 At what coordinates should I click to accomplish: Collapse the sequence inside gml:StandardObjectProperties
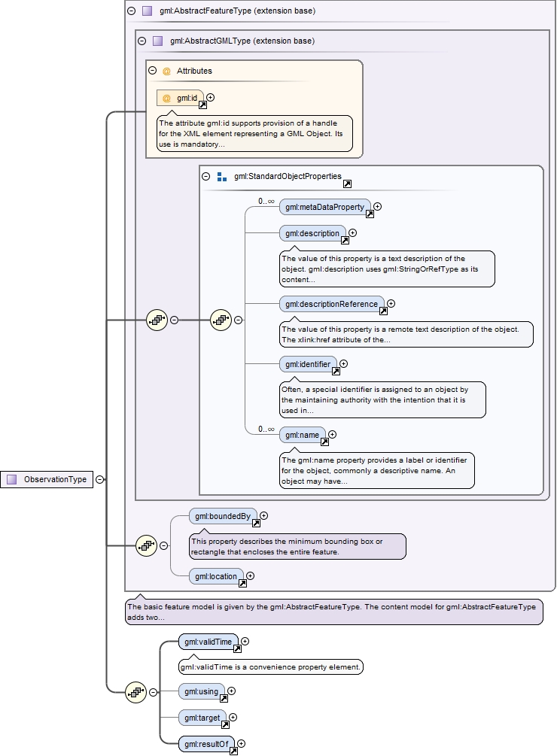(x=238, y=320)
